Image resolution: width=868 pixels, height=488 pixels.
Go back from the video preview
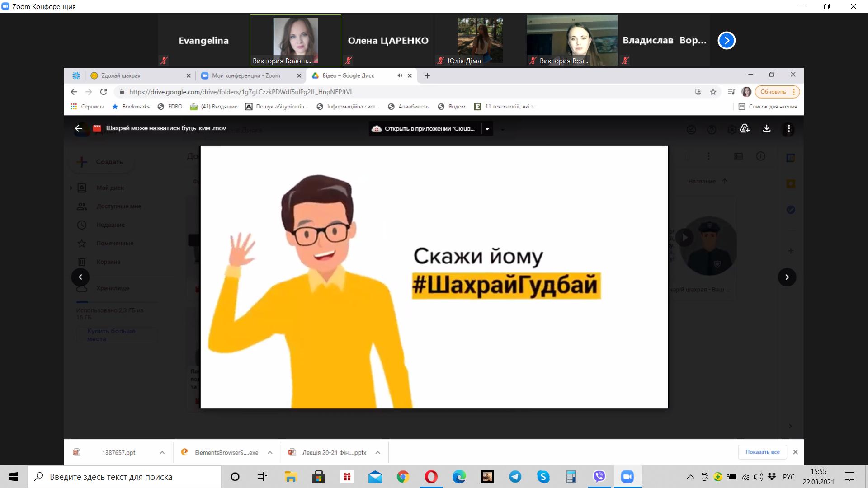point(79,128)
